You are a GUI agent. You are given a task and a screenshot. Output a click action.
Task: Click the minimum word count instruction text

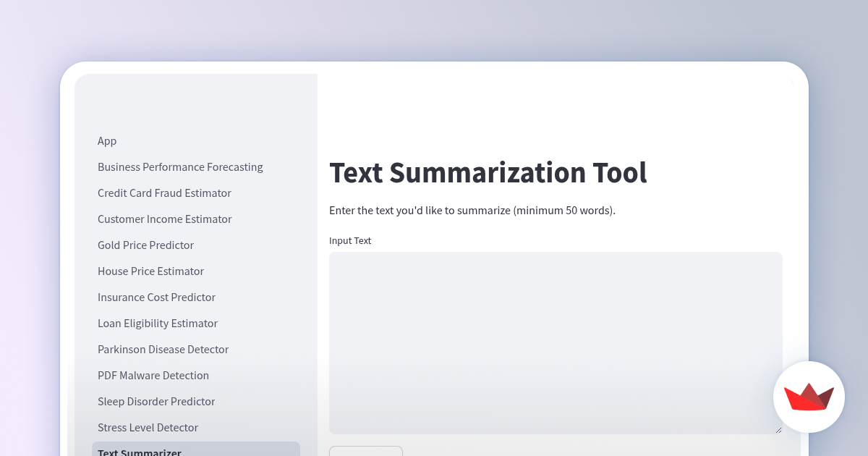point(472,211)
